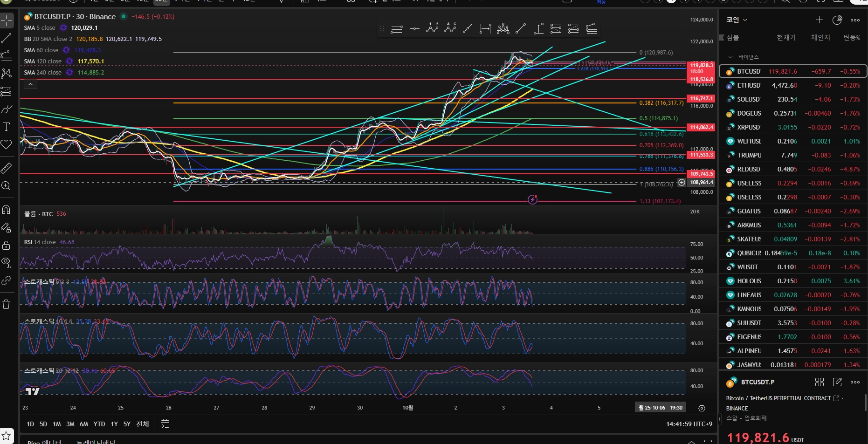Click the RSI 14 close legend
Viewport: 868px width, 444px height.
(40, 242)
